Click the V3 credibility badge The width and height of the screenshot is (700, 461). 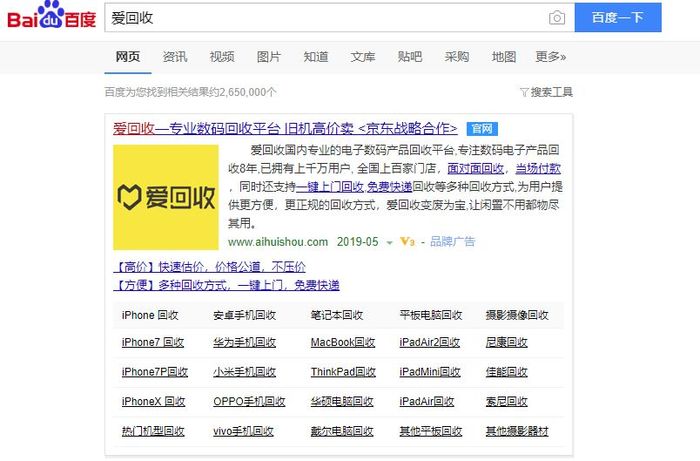pyautogui.click(x=407, y=242)
